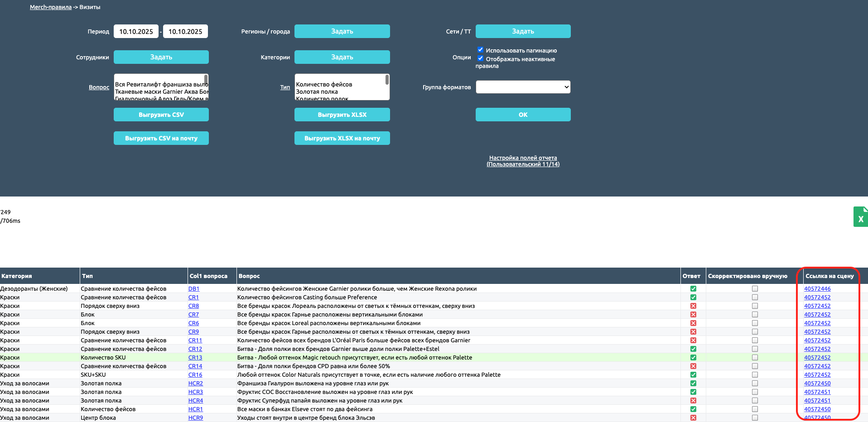Screen dimensions: 868x422
Task: Tick manual correction checkbox for DB1 row
Action: coord(755,289)
